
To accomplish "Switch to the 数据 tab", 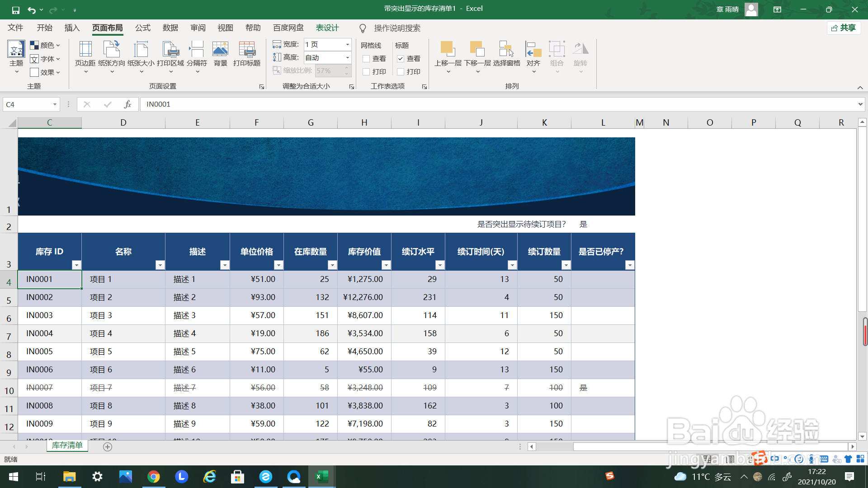I will click(x=170, y=28).
